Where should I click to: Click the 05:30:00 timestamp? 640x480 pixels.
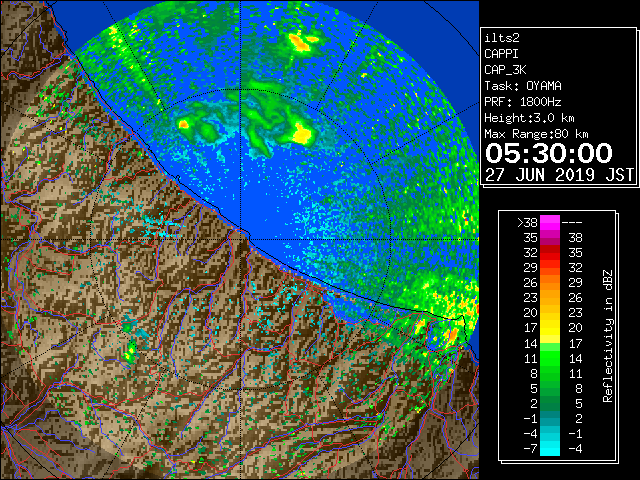[549, 153]
